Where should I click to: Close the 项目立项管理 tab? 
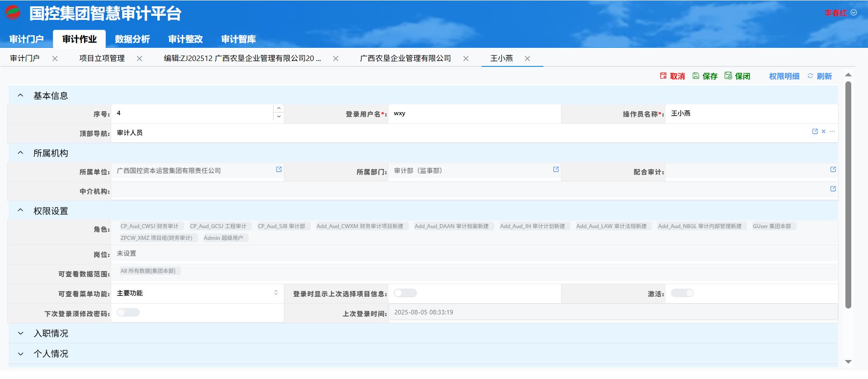[x=140, y=59]
